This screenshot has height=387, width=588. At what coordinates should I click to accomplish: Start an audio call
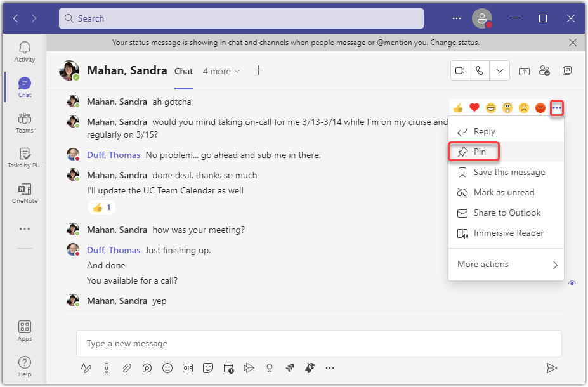(479, 70)
